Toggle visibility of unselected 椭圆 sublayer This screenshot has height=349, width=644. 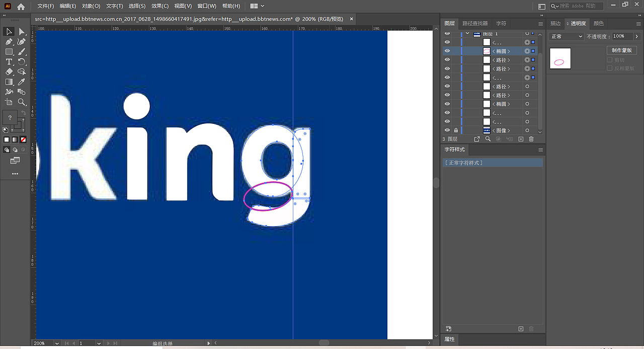tap(447, 104)
